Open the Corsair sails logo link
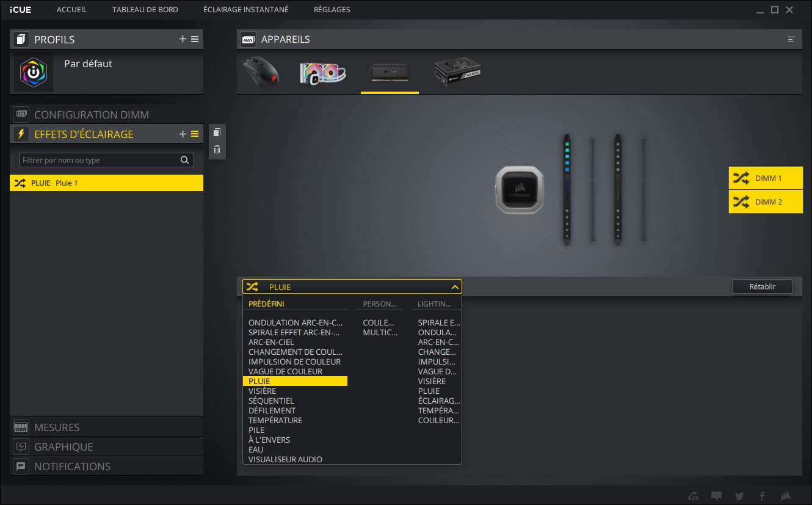The height and width of the screenshot is (505, 812). point(786,496)
